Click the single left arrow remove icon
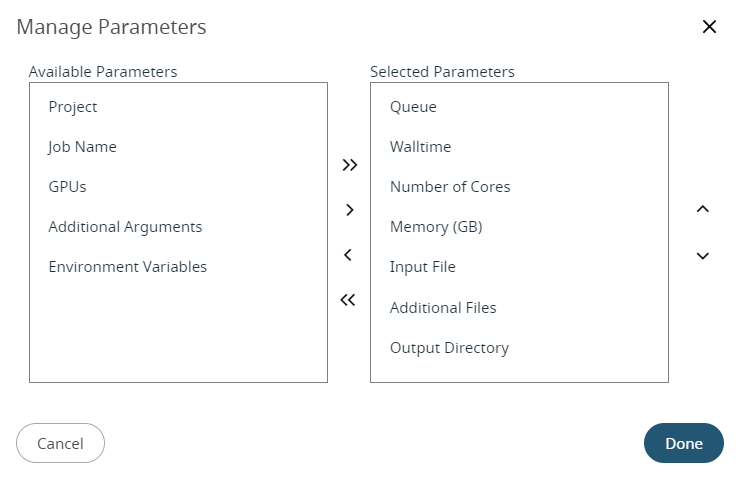 pos(348,255)
